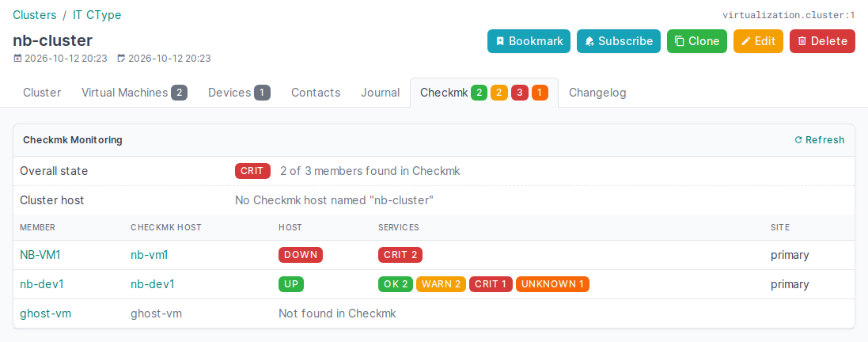This screenshot has width=868, height=342.
Task: Switch to the Virtual Machines tab
Action: click(135, 93)
